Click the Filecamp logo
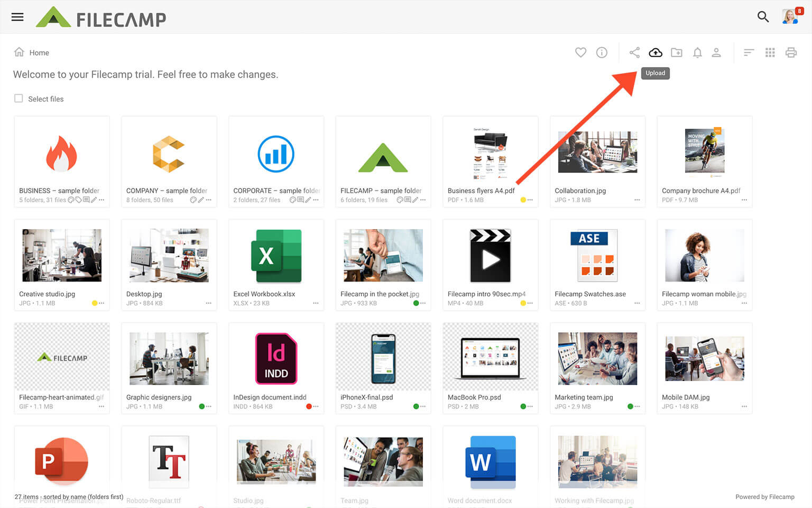The width and height of the screenshot is (812, 508). coord(101,17)
